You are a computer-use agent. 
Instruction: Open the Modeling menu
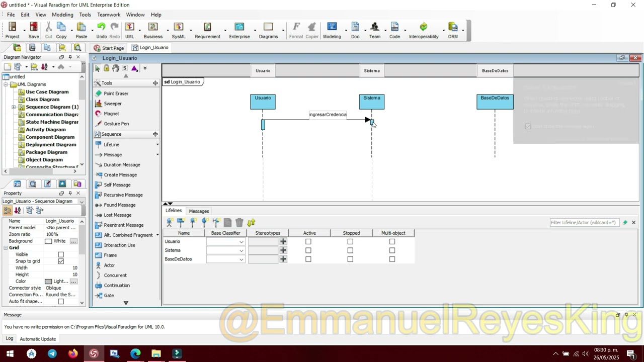(62, 15)
